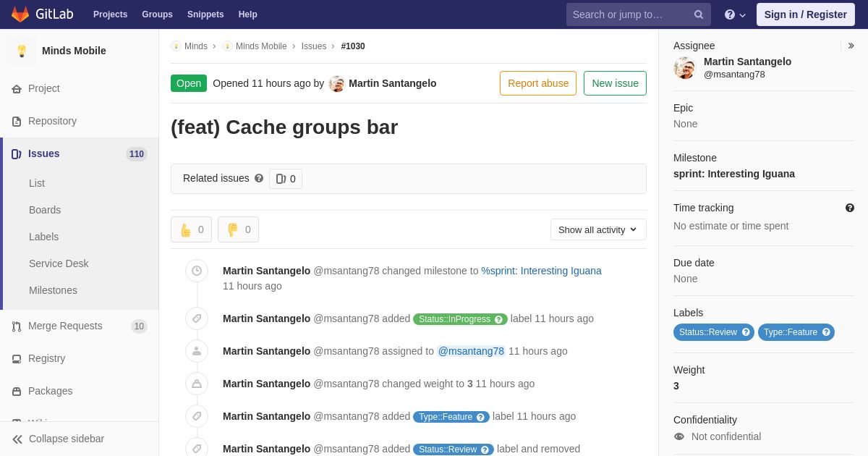Viewport: 868px width, 456px height.
Task: Click the Sign in / Register button
Action: pos(805,14)
